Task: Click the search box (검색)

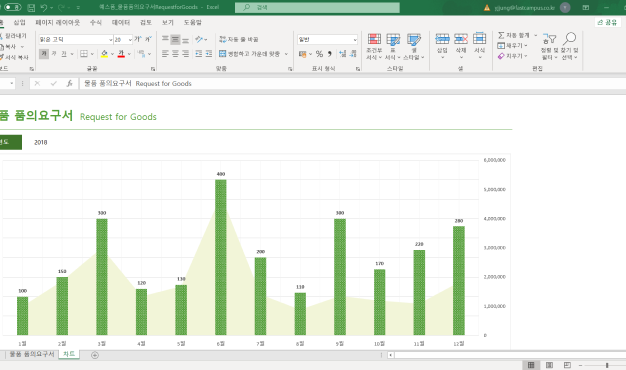Action: [x=317, y=7]
